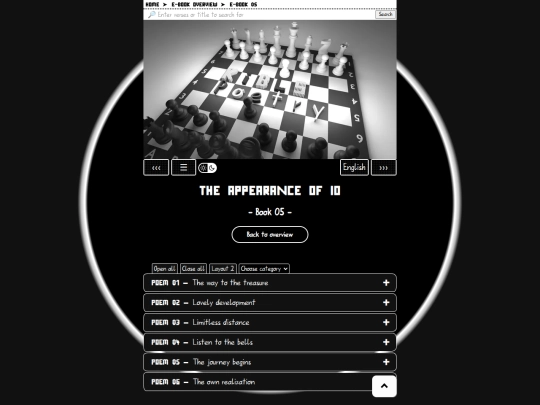Expand Poem 04 Listen to the bells
The width and height of the screenshot is (540, 405).
pyautogui.click(x=270, y=342)
